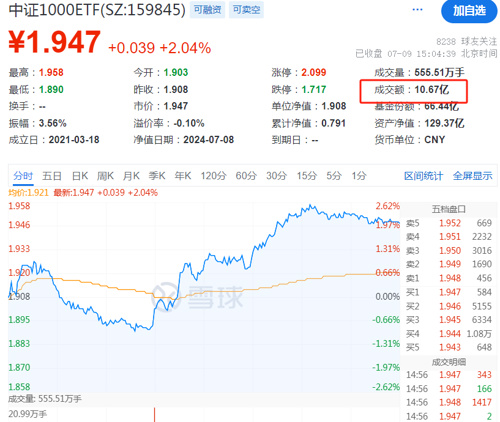Click the 振幅 3.56% value
Image resolution: width=500 pixels, height=422 pixels.
tap(53, 123)
